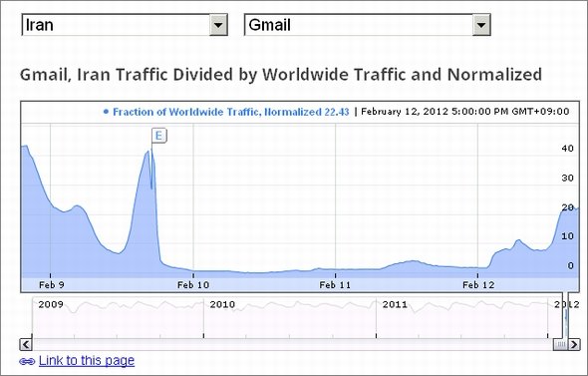
Task: Click the horizontal scrollbar track
Action: (292, 344)
